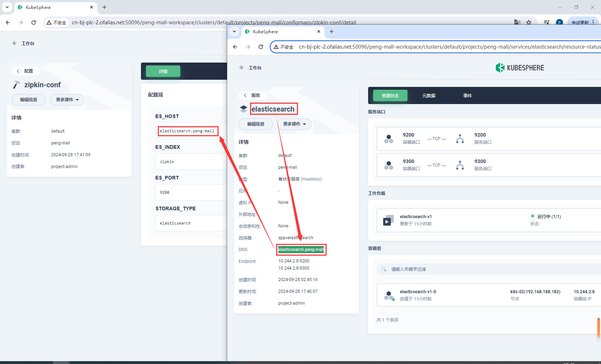Focus the pod keyword filter field
The image size is (601, 364).
488,269
